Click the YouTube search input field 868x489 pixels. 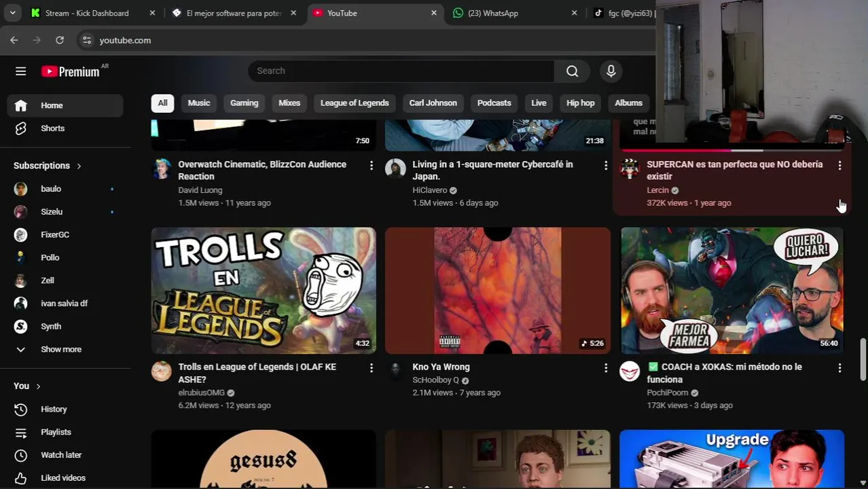[x=401, y=71]
